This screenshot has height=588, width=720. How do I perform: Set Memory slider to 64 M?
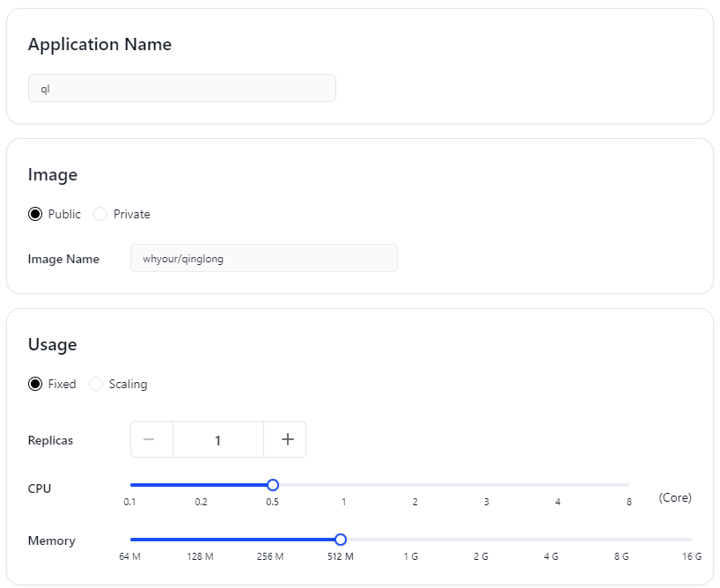tap(131, 540)
